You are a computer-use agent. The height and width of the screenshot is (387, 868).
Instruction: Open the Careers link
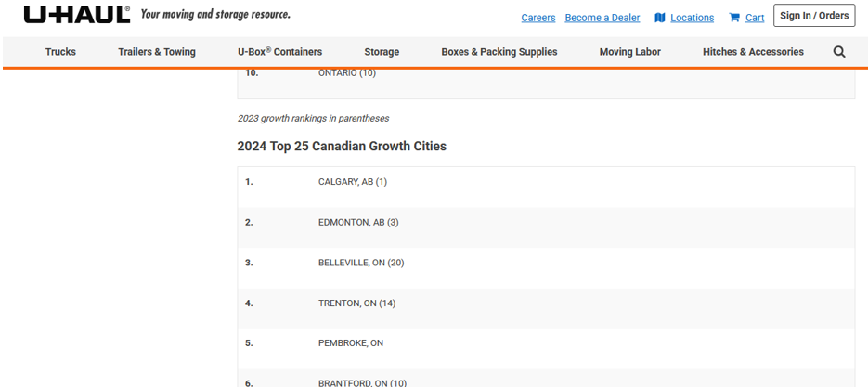coord(538,18)
